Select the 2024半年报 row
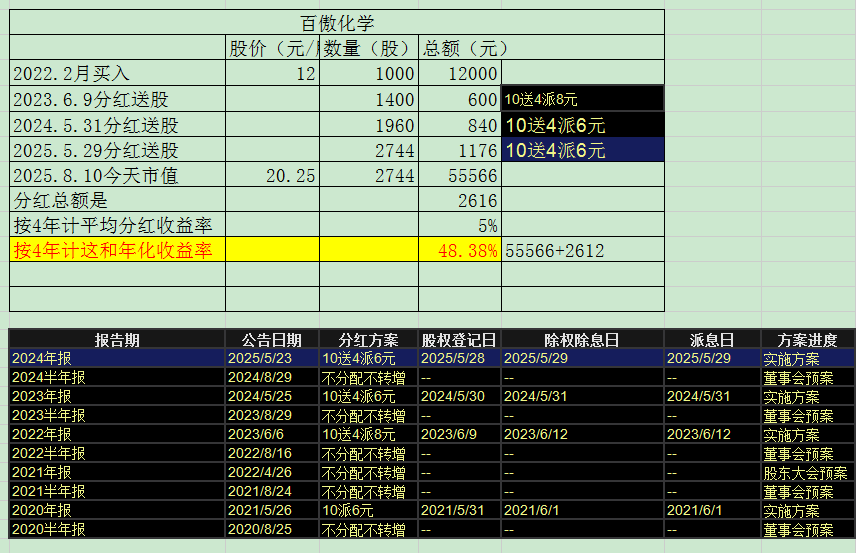 click(x=432, y=377)
